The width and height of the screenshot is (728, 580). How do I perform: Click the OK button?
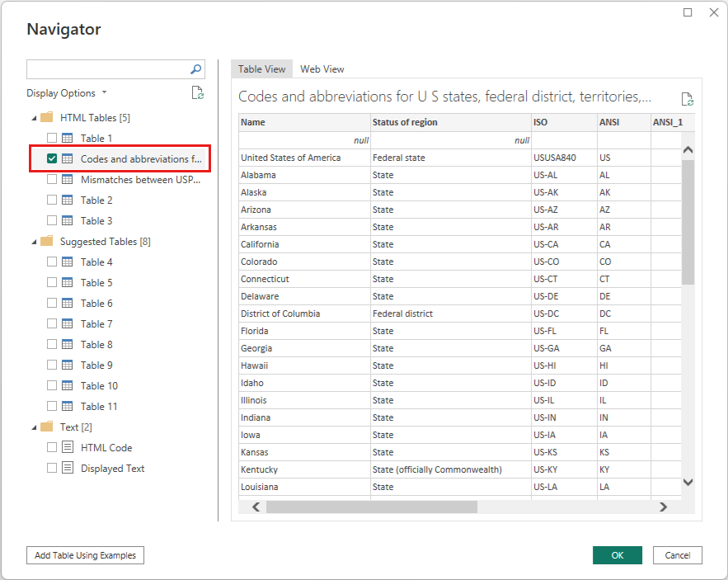[x=617, y=555]
